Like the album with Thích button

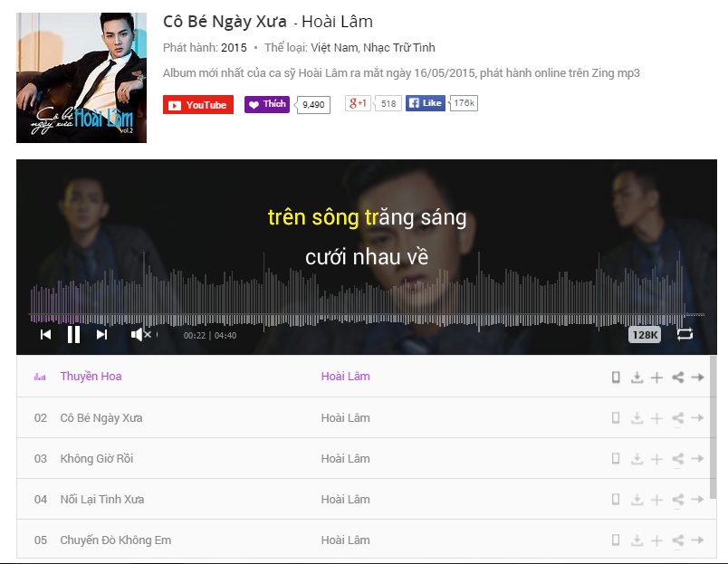coord(267,104)
